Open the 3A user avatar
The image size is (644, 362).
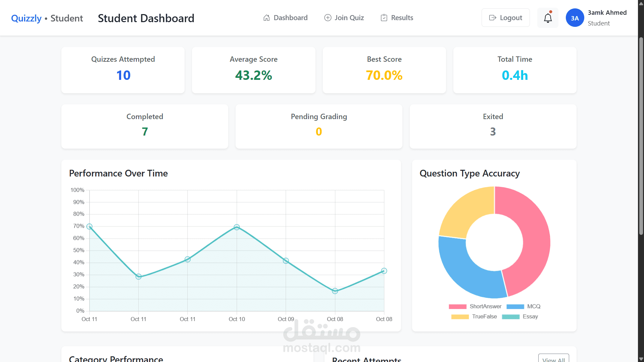click(x=575, y=18)
